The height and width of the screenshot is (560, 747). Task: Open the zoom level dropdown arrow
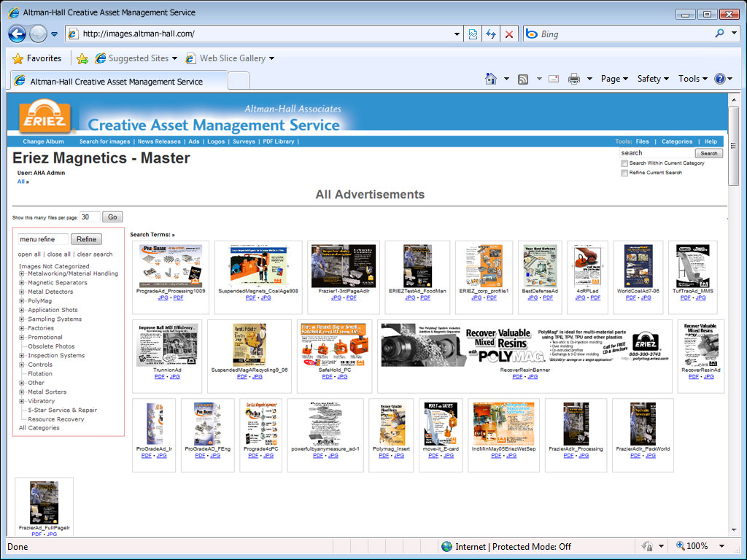(x=721, y=545)
